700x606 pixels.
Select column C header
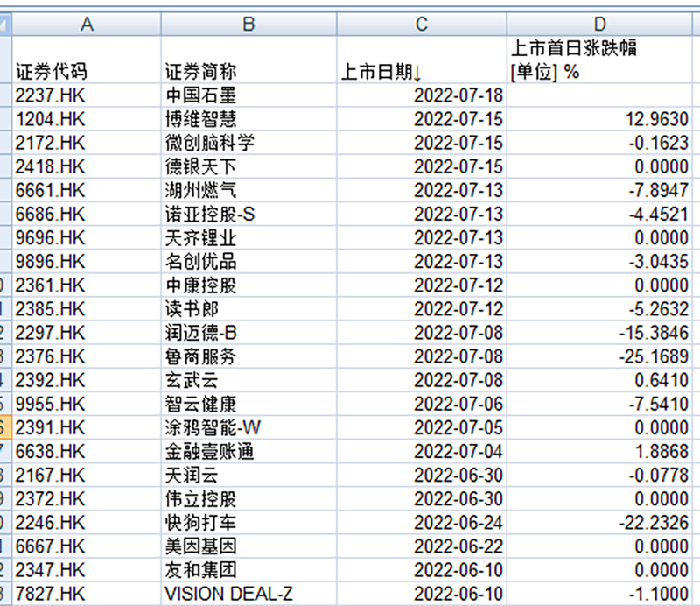pyautogui.click(x=422, y=25)
